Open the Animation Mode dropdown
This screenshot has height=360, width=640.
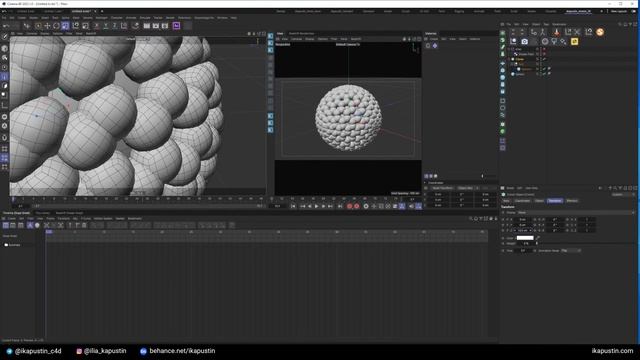pyautogui.click(x=571, y=251)
